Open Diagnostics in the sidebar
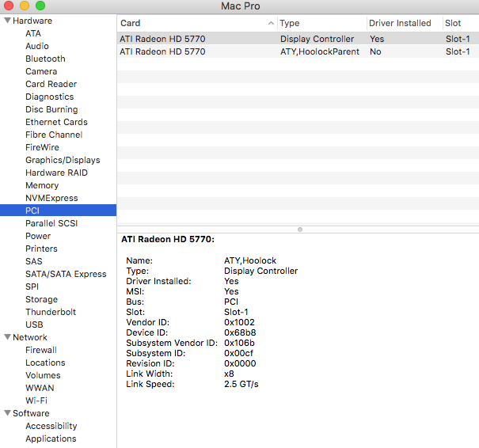Viewport: 479px width, 448px height. pyautogui.click(x=50, y=97)
